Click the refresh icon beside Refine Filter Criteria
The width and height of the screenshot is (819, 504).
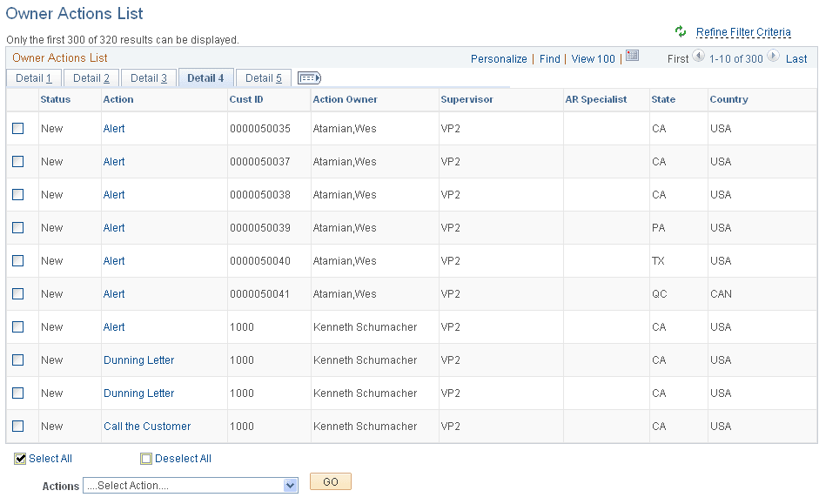[680, 31]
